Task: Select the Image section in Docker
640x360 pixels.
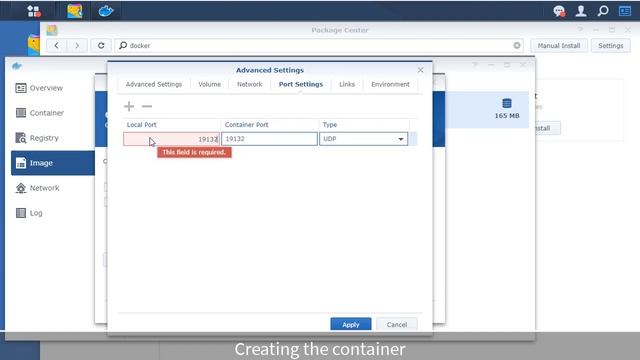Action: point(53,163)
